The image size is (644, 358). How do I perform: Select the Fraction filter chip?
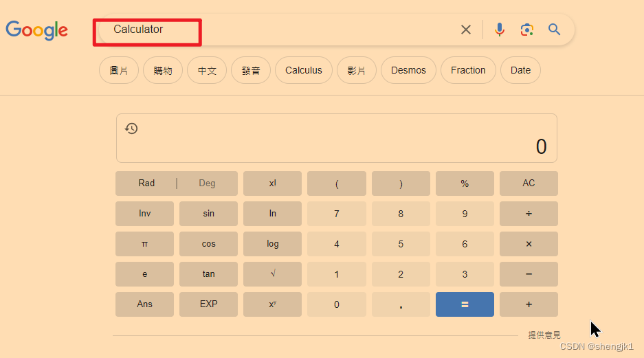468,70
